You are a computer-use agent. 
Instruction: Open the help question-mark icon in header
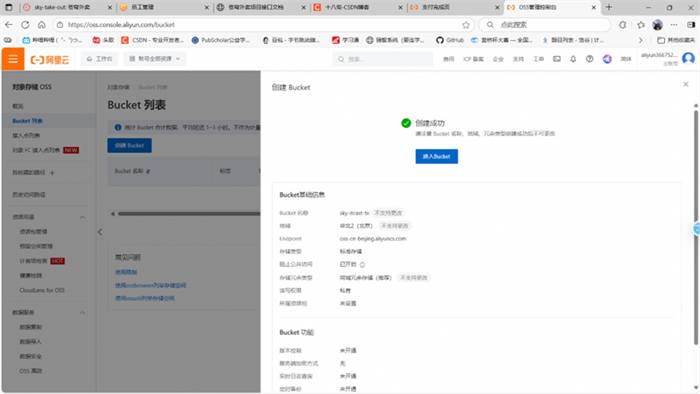click(x=590, y=59)
